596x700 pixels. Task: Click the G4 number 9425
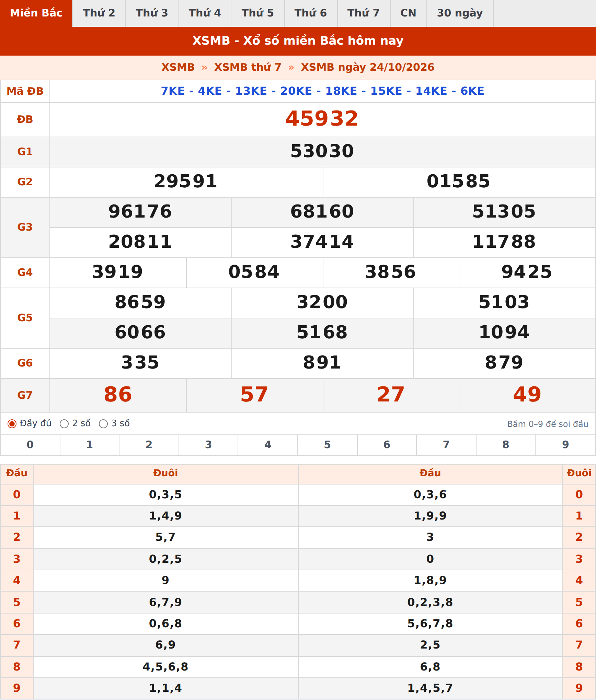click(527, 272)
